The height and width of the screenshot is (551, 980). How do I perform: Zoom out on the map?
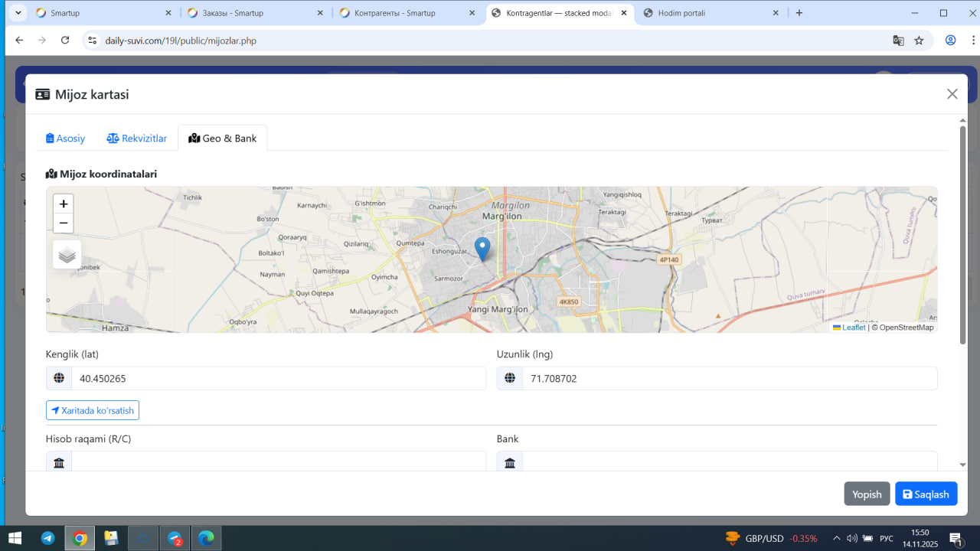[x=64, y=223]
